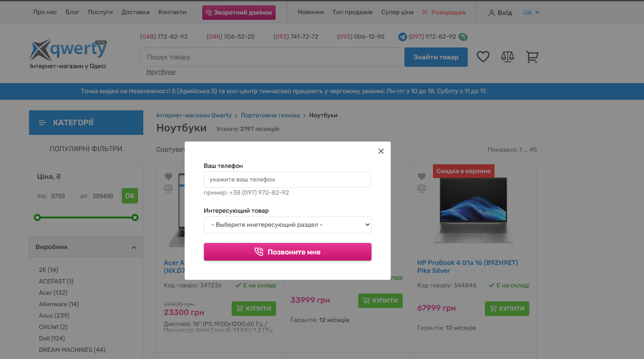
Task: Click Інтернет-магазин Qwerty breadcrumb
Action: click(x=194, y=115)
